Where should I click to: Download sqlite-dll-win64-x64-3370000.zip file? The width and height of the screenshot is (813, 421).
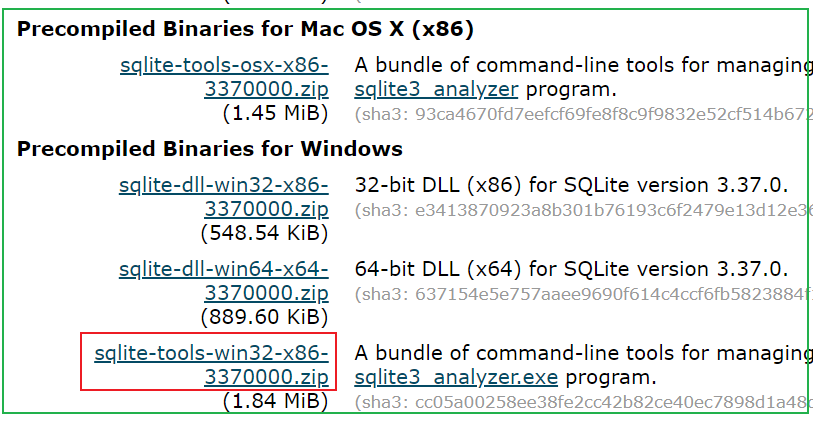[x=224, y=269]
